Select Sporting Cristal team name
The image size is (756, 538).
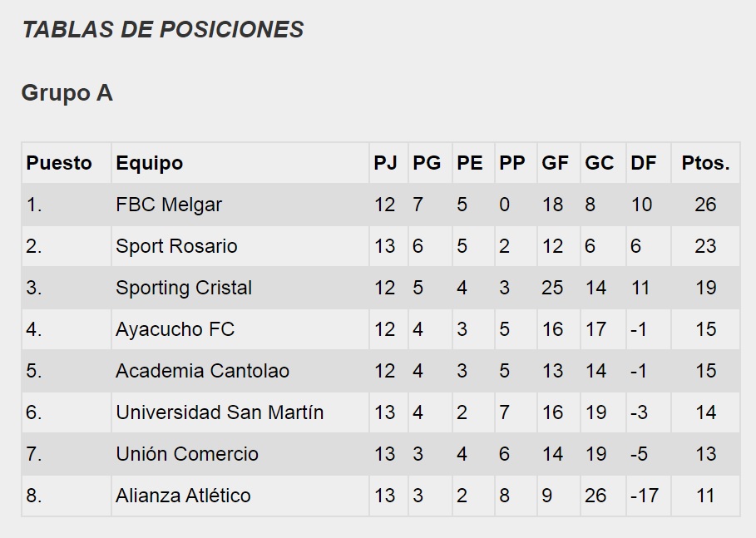pos(184,288)
